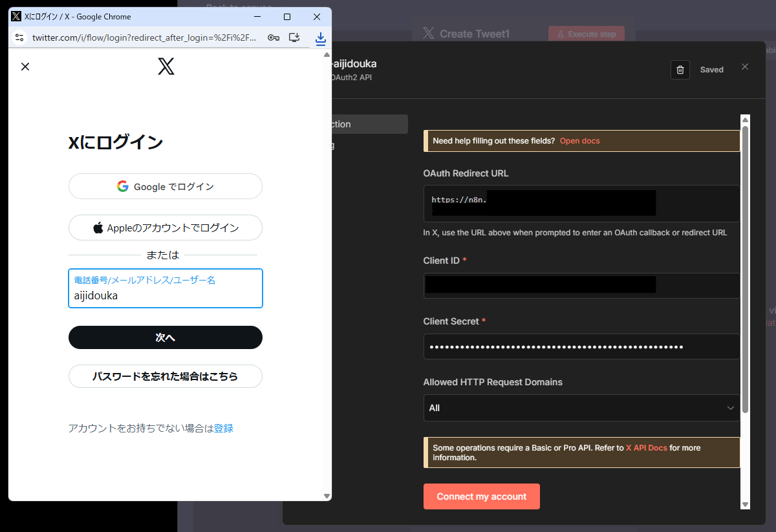
Task: Open the password manager key icon
Action: 274,37
